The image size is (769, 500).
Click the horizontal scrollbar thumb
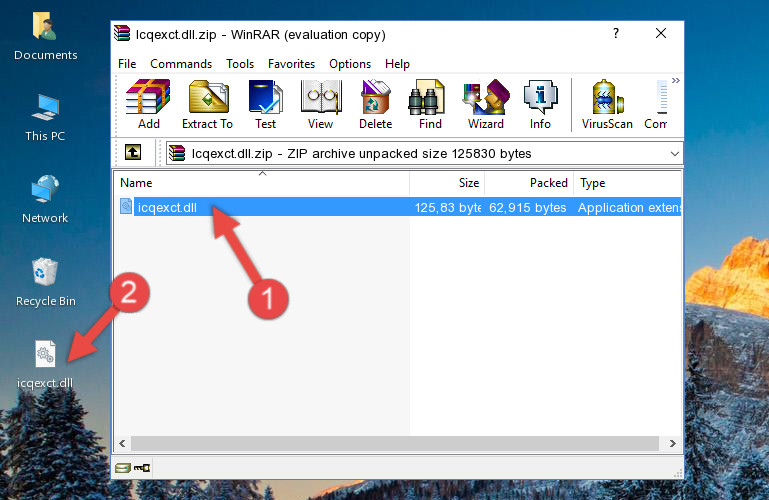[x=394, y=444]
